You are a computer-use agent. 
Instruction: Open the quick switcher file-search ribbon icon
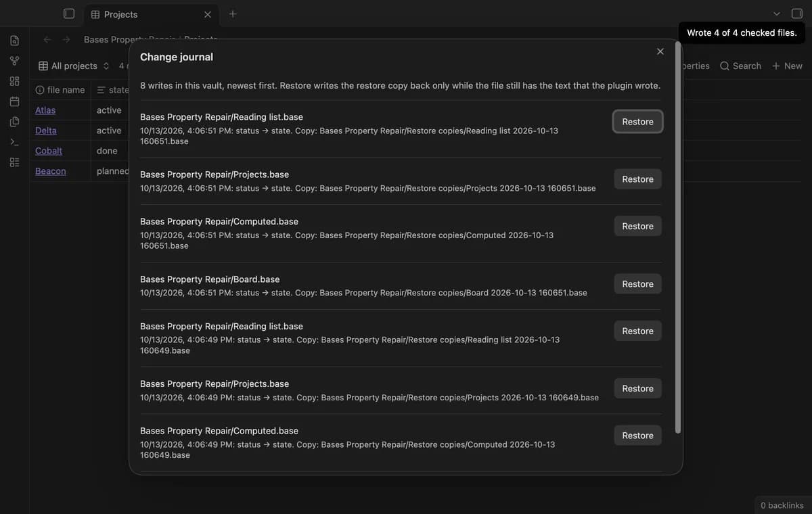tap(14, 41)
